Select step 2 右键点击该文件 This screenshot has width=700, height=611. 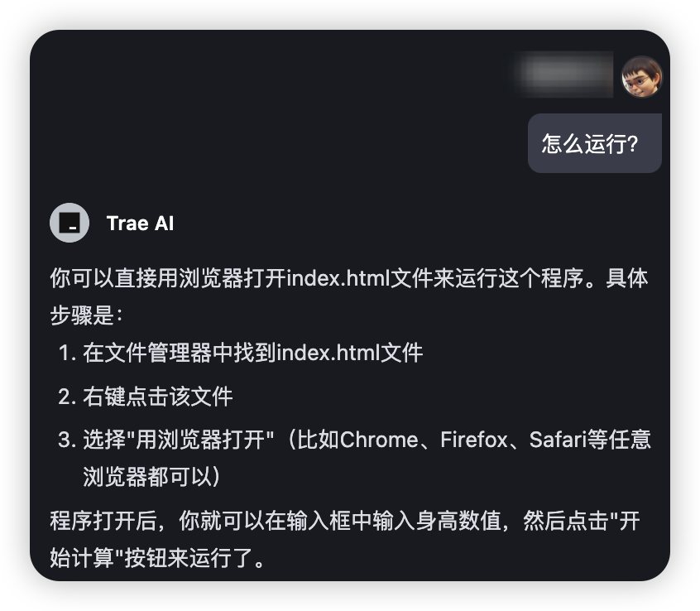[x=158, y=397]
